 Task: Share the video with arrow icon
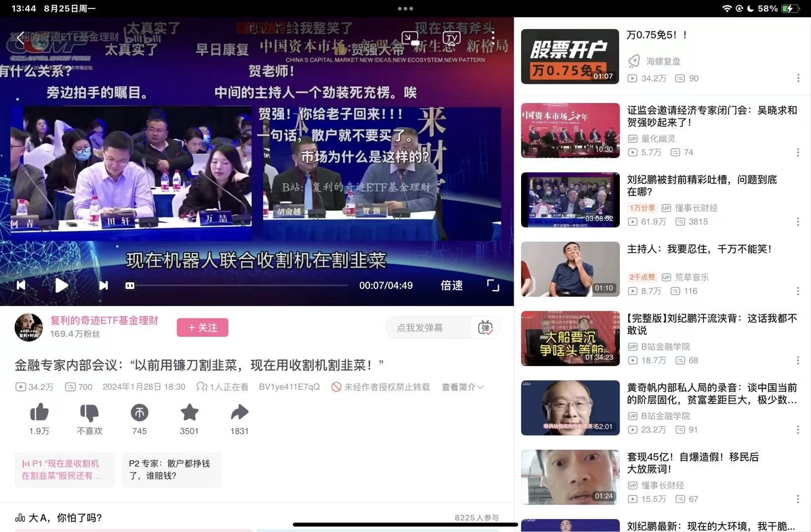(239, 412)
